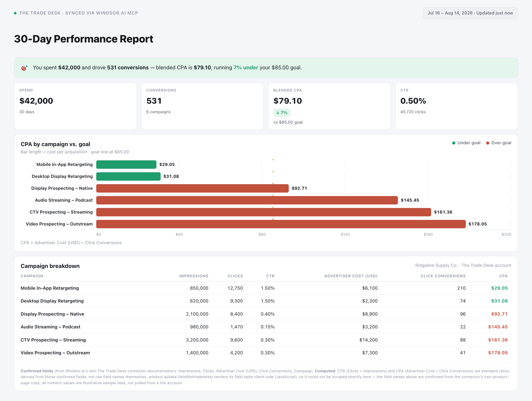Click the $29.05 bar value label

coord(167,165)
